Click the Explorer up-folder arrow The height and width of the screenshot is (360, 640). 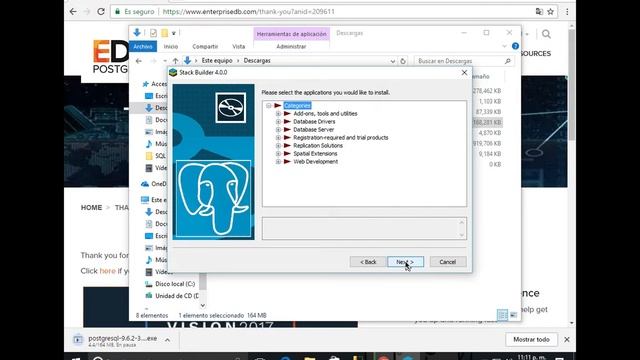[x=176, y=61]
